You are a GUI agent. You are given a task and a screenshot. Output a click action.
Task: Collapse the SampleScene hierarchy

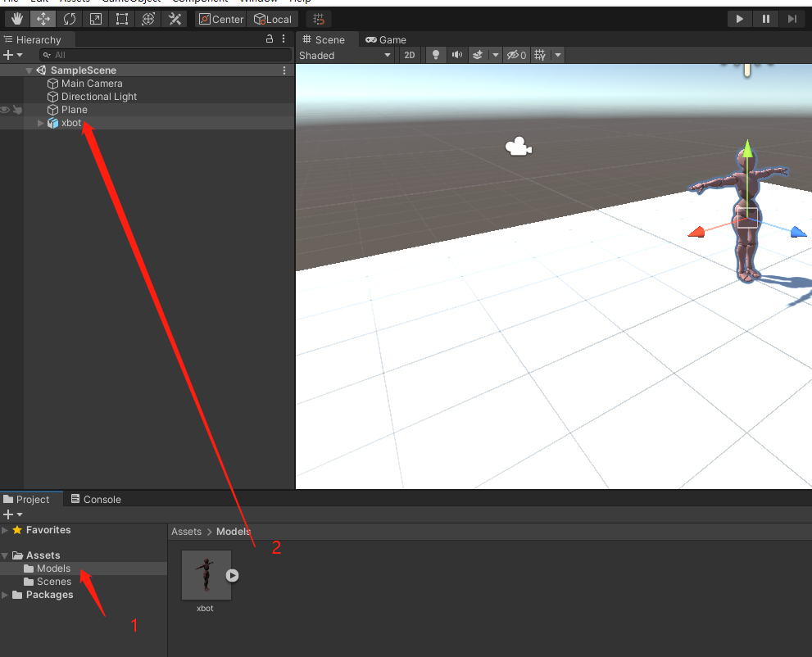coord(29,70)
